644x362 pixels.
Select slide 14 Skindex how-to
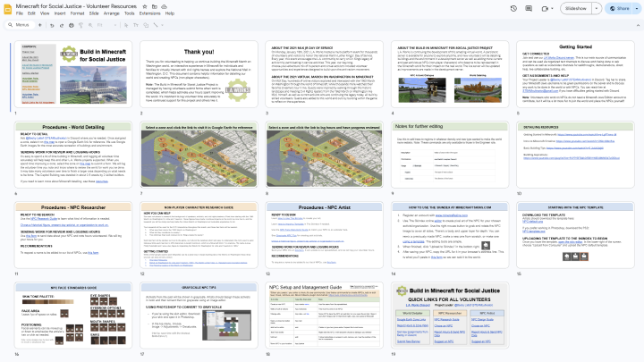450,235
